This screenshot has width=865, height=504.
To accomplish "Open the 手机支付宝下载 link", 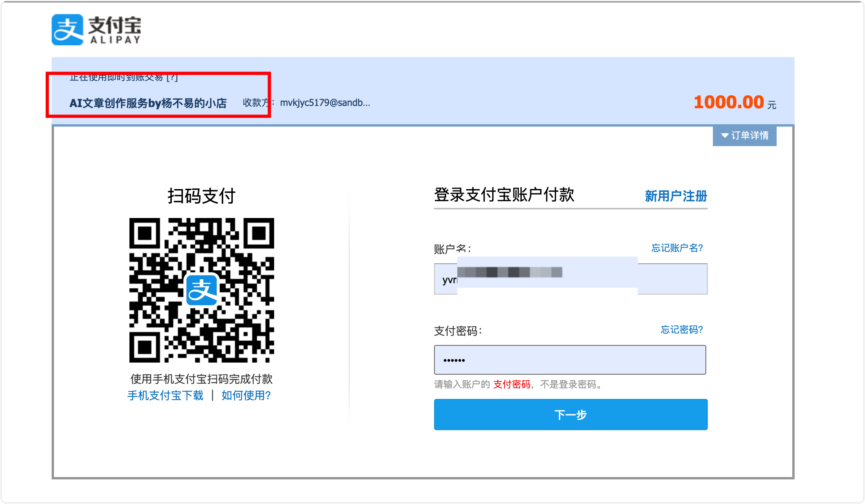I will 165,395.
